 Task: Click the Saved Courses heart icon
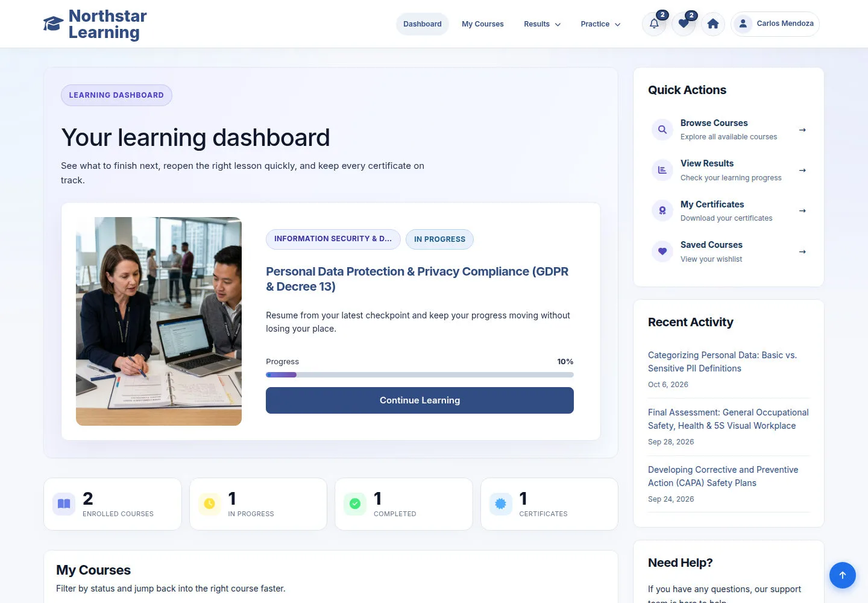662,251
